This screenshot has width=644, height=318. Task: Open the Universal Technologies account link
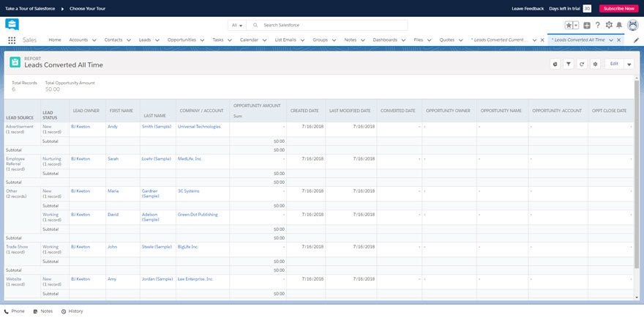tap(199, 127)
